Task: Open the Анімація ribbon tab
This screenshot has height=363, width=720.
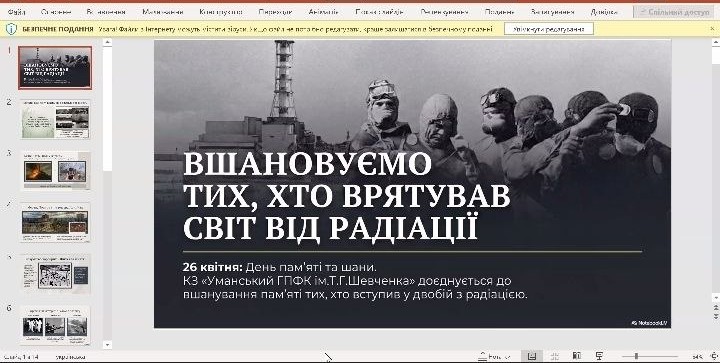Action: pyautogui.click(x=324, y=12)
